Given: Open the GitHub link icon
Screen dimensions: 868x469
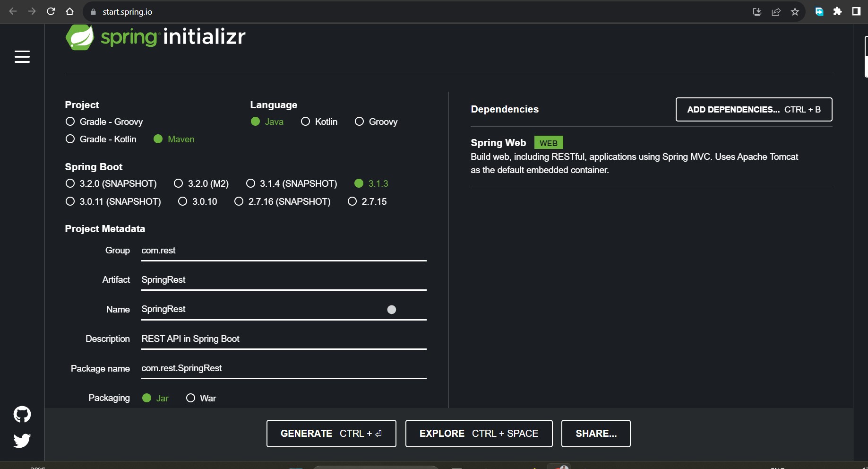Looking at the screenshot, I should [22, 415].
